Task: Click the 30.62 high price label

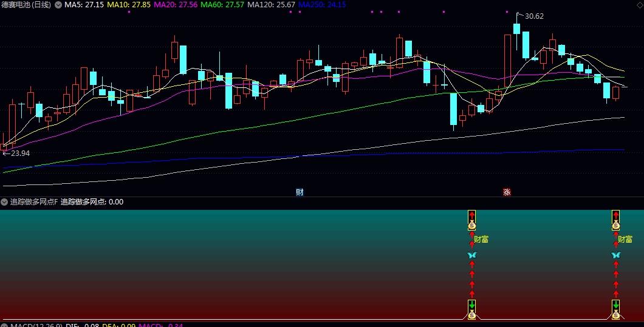Action: coord(534,16)
